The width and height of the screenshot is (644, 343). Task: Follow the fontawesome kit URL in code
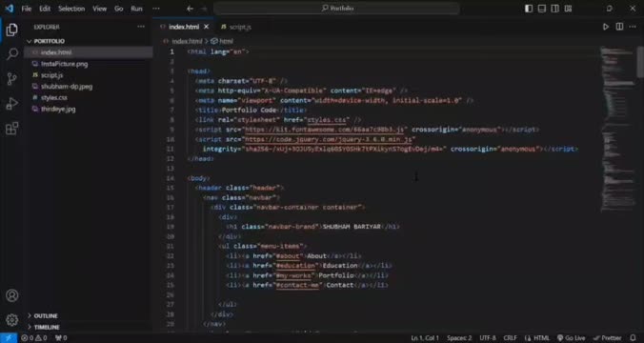(324, 130)
